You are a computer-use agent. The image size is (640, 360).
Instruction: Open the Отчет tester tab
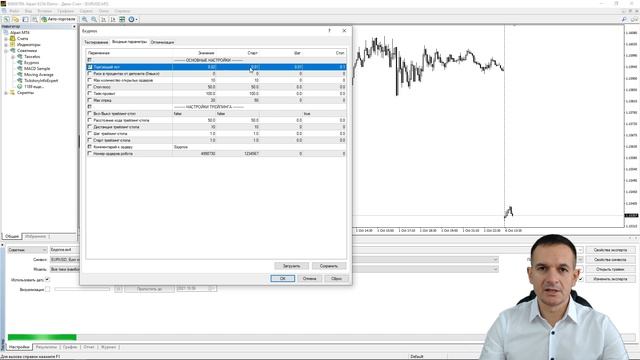pos(89,347)
